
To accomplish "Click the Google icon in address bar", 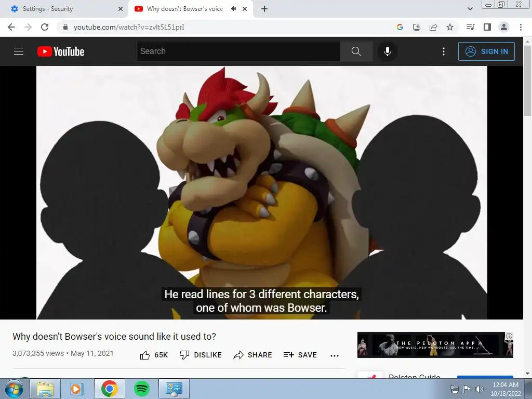I will coord(400,27).
